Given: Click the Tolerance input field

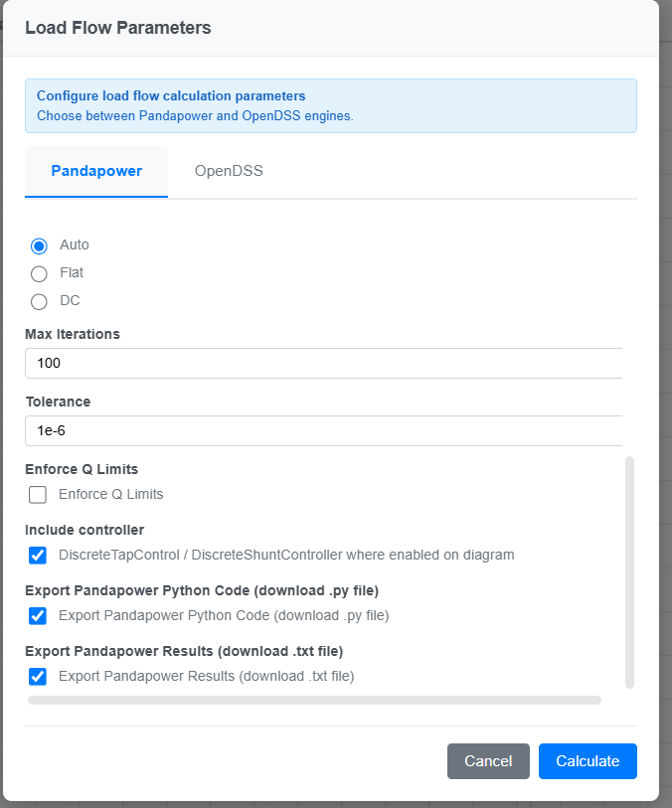Looking at the screenshot, I should 323,430.
